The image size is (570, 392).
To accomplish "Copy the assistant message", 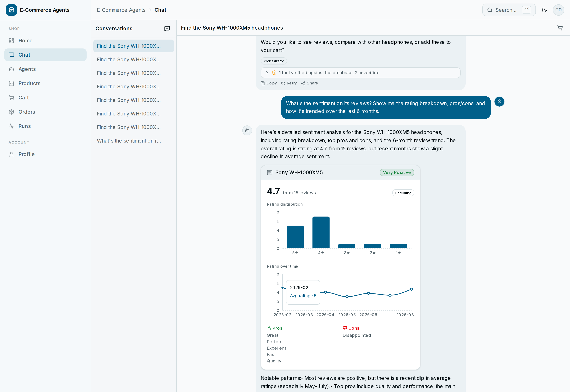I will (269, 83).
